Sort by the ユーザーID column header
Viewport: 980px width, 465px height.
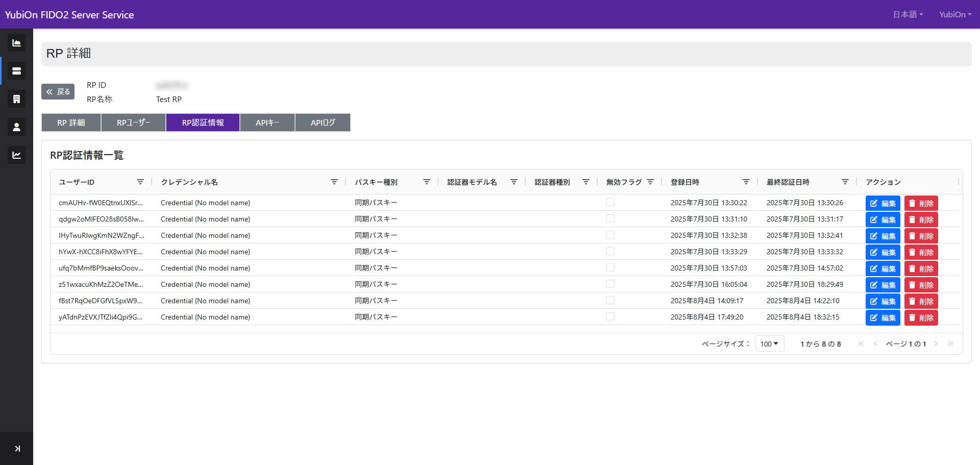77,182
